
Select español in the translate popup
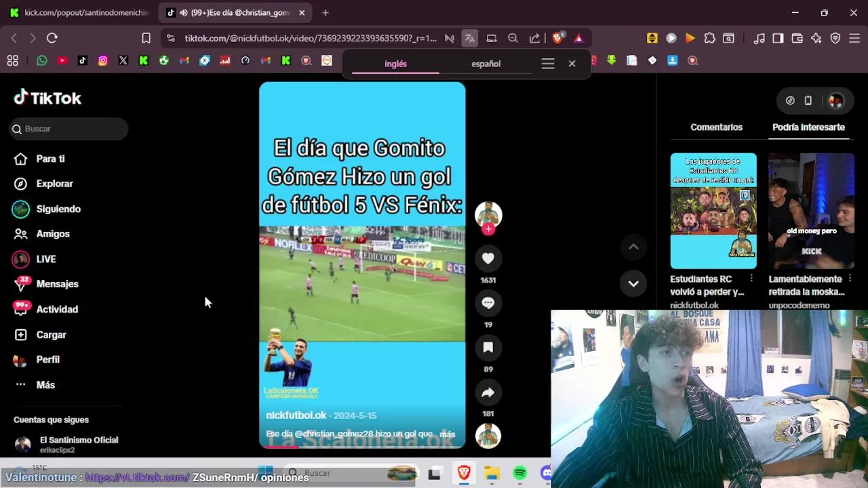coord(486,64)
